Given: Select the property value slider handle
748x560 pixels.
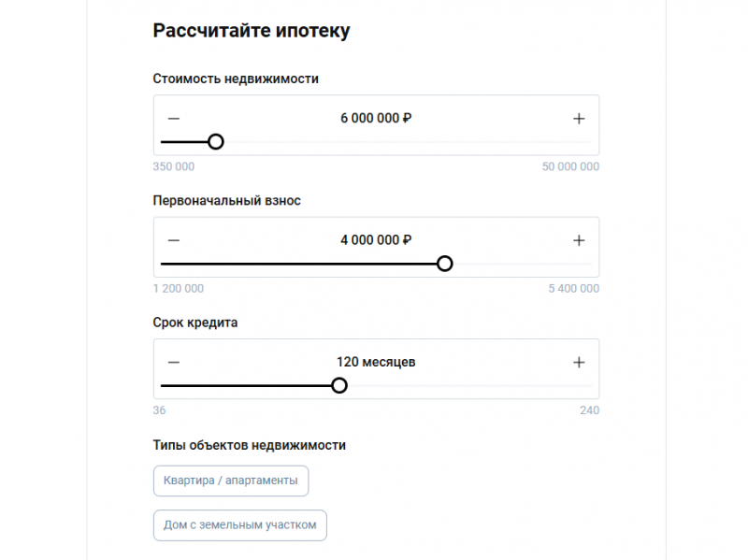Looking at the screenshot, I should 216,141.
